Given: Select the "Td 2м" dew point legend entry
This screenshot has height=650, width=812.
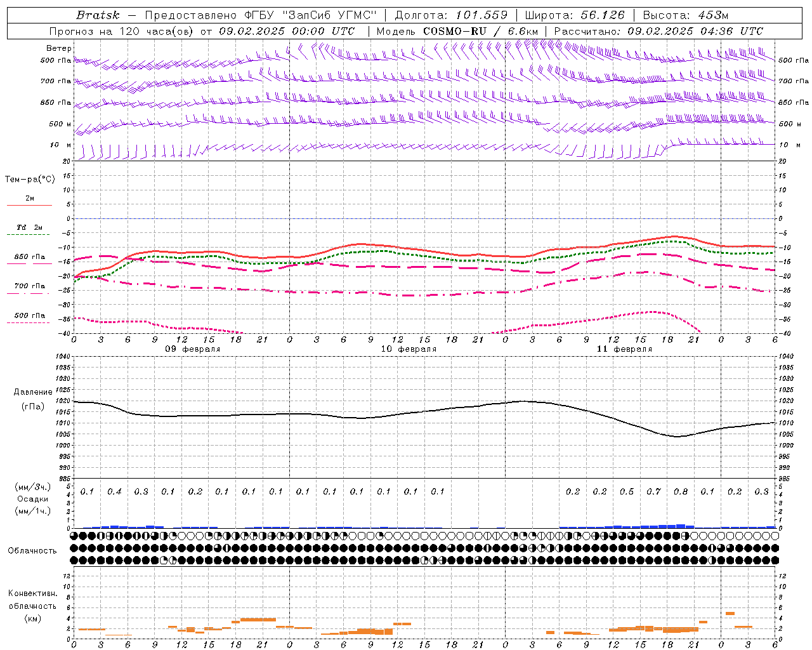Looking at the screenshot, I should (30, 227).
